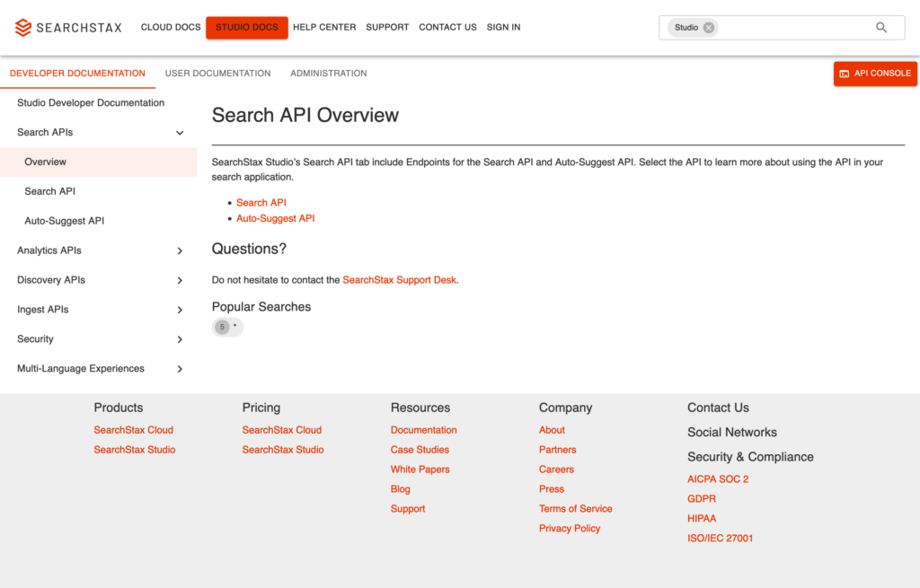Expand the Ingest APIs chevron

point(180,310)
